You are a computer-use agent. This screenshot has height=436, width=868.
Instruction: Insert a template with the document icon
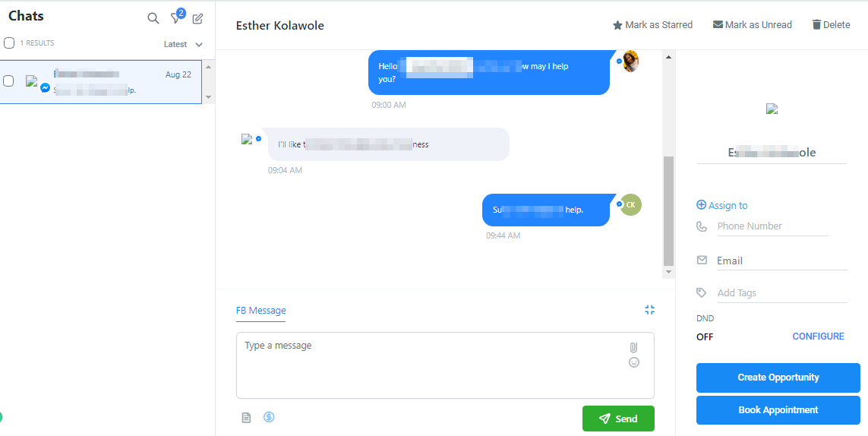246,418
